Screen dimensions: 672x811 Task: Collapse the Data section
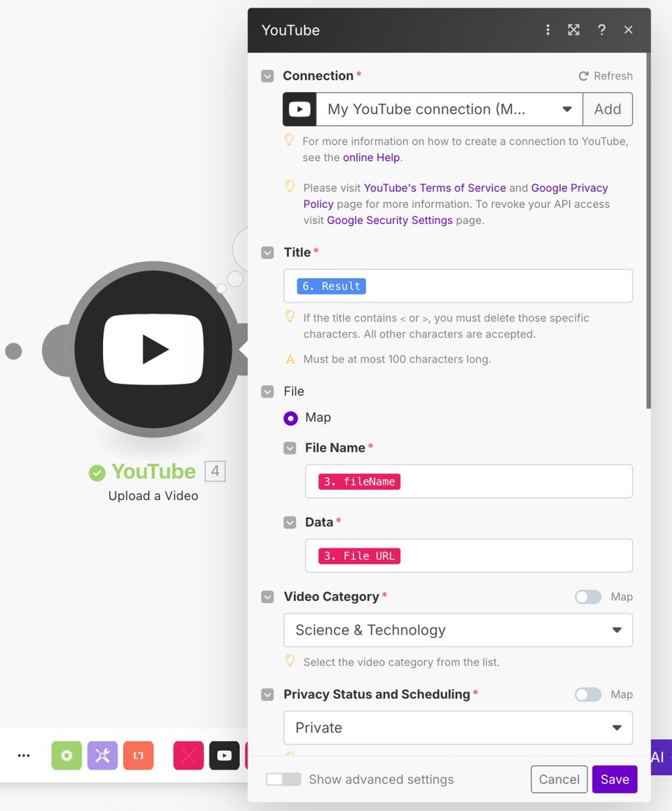[290, 522]
